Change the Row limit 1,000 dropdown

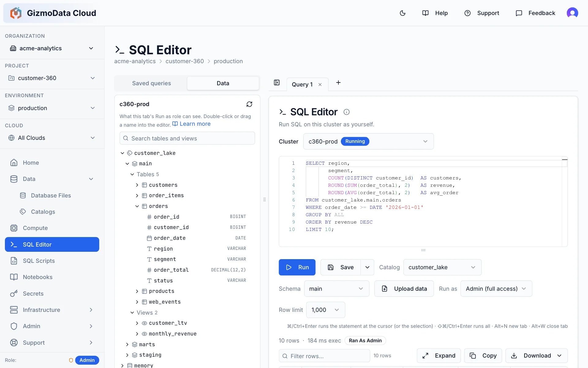click(326, 310)
